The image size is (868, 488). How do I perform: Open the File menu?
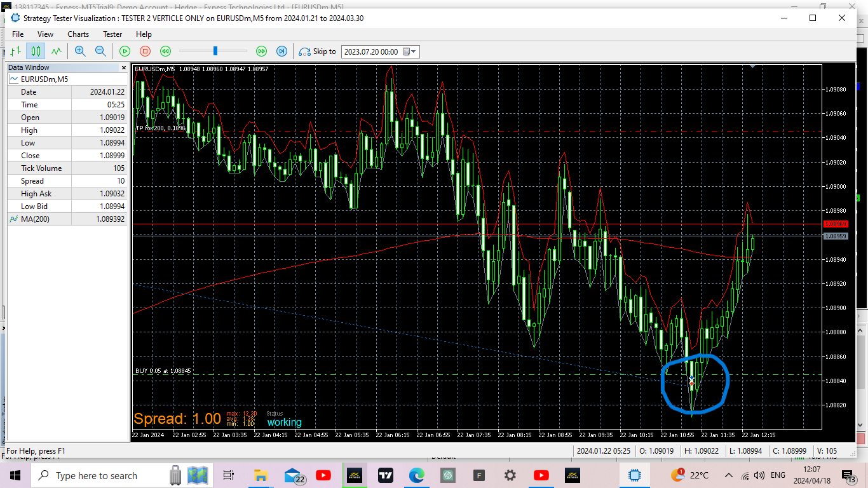click(x=18, y=34)
